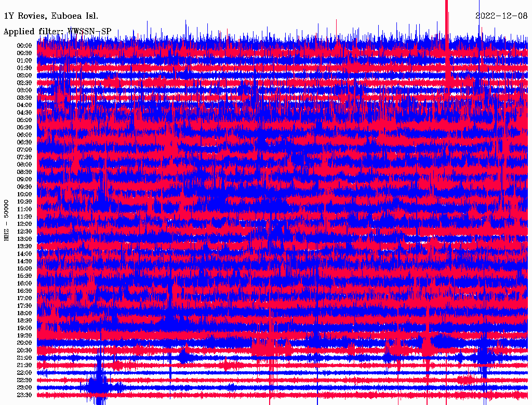Screen dimensions: 532x405
Task: Pick the 21:30 time row label
Action: coord(24,366)
